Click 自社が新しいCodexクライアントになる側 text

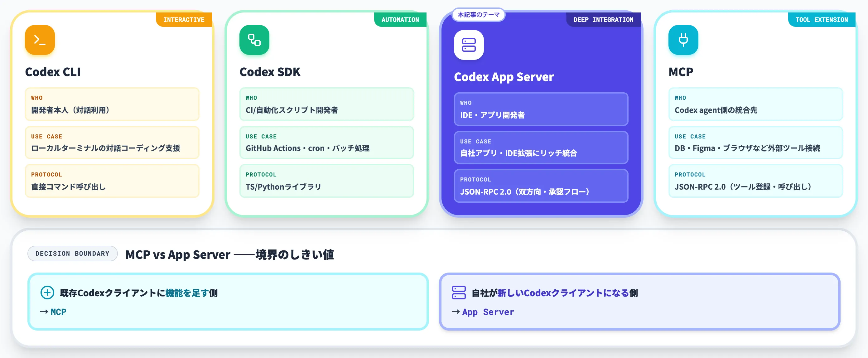click(555, 293)
